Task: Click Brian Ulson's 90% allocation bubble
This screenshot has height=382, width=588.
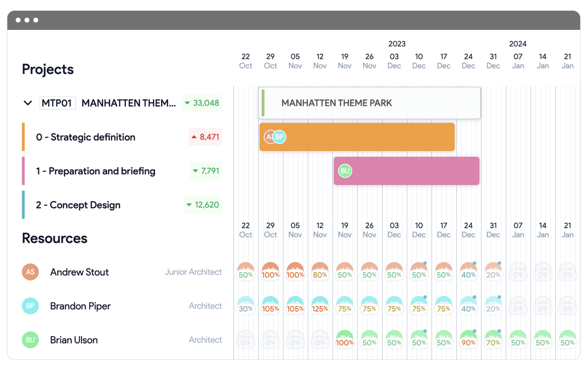Action: (468, 343)
